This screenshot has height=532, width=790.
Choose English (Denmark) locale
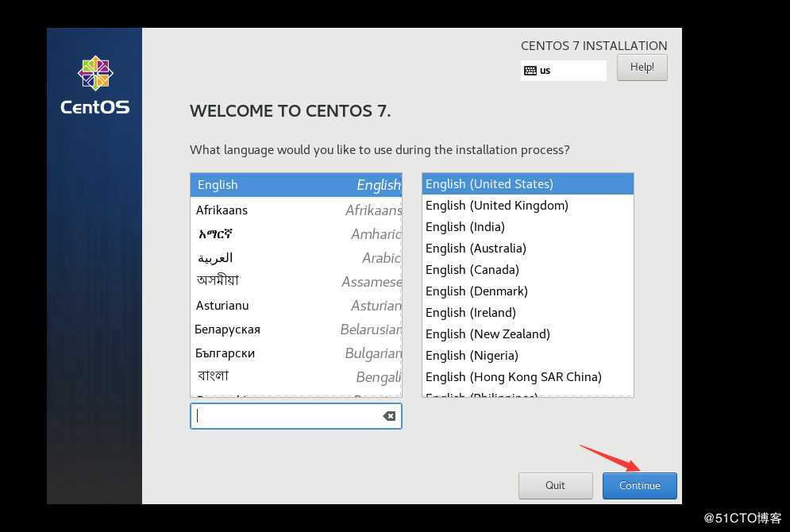pos(527,291)
